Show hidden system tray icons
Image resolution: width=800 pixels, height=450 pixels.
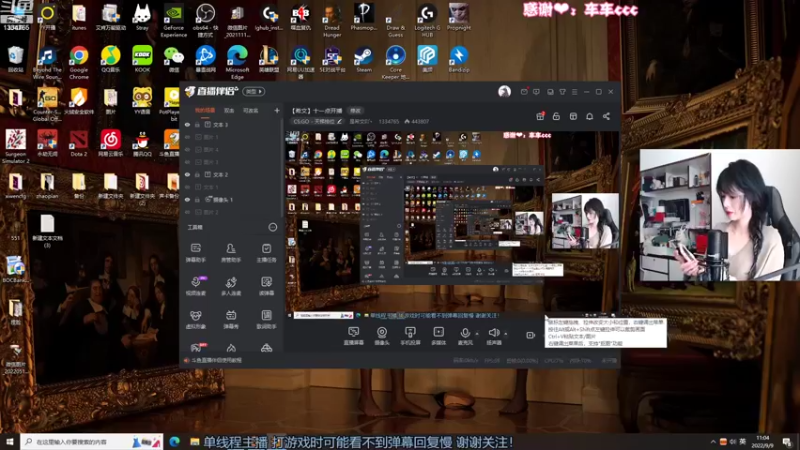(713, 442)
